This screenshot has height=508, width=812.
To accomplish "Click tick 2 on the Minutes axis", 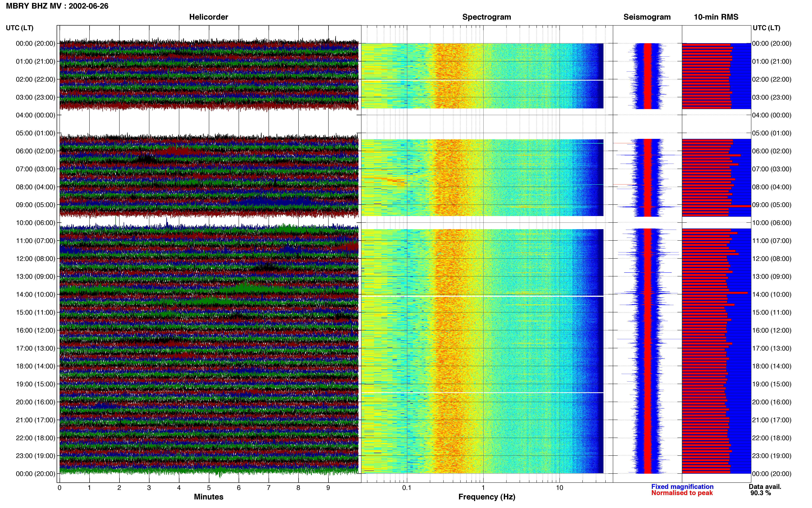I will coord(119,488).
